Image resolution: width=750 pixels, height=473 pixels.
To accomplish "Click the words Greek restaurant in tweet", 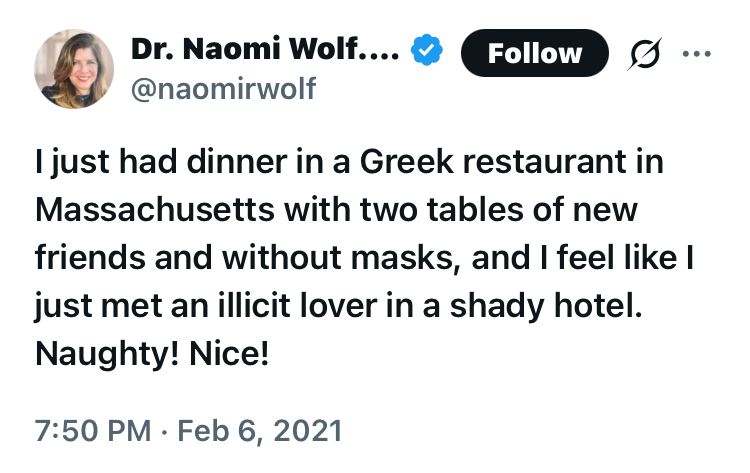I will 493,162.
